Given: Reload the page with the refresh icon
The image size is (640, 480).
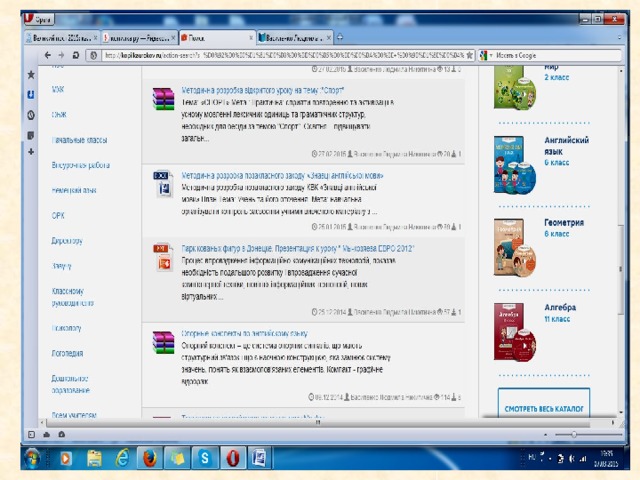Looking at the screenshot, I should 76,55.
